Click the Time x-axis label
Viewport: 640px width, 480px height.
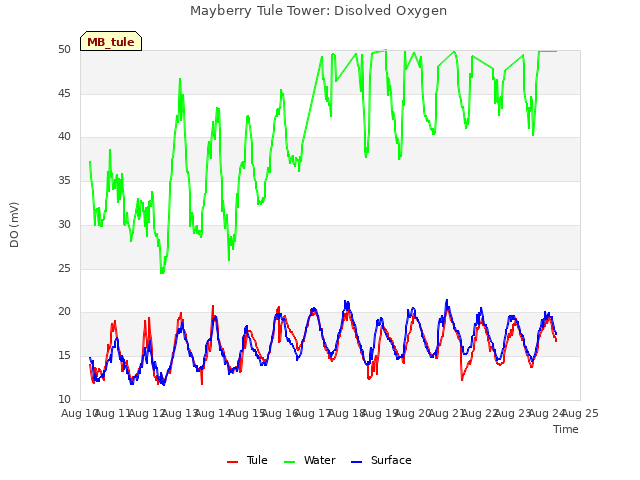point(566,429)
